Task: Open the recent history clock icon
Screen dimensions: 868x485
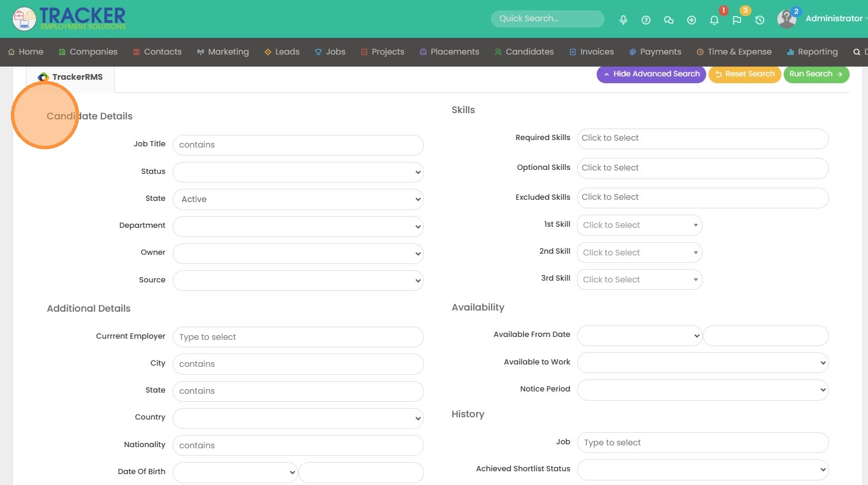Action: (760, 20)
